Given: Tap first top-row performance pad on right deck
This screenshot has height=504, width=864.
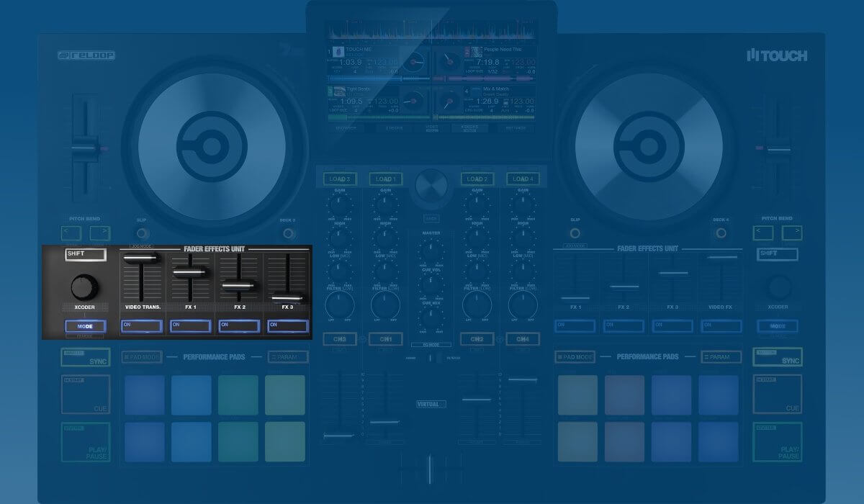Looking at the screenshot, I should coord(577,395).
